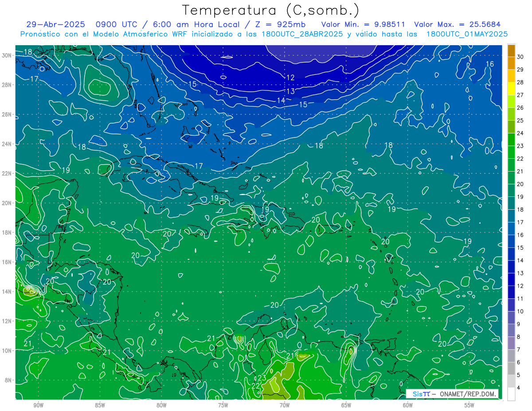The width and height of the screenshot is (532, 411).
Task: Click legend scale value "27"
Action: (x=521, y=95)
